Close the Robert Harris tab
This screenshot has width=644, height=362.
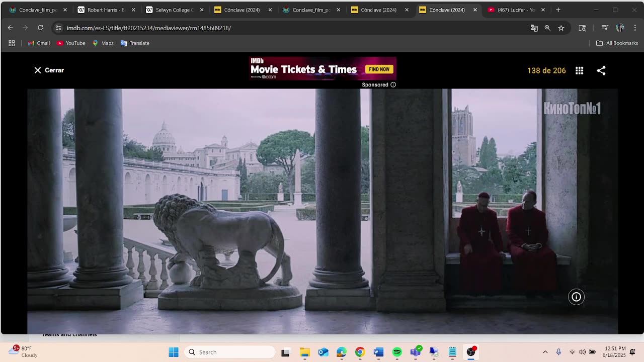133,10
